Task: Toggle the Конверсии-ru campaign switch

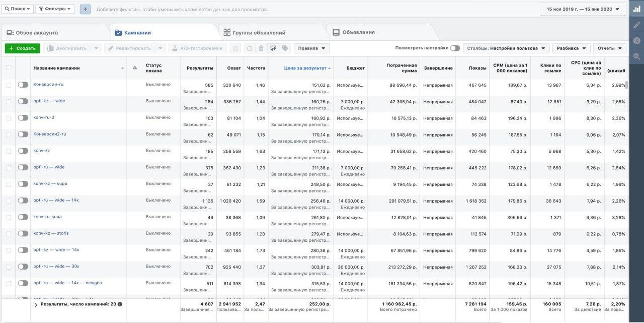Action: tap(23, 85)
